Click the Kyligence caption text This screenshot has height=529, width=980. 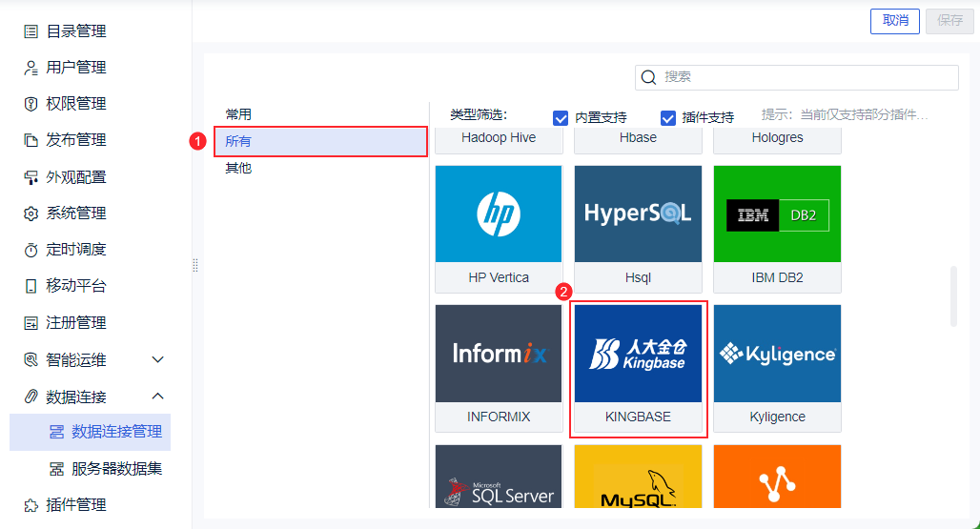(x=778, y=417)
